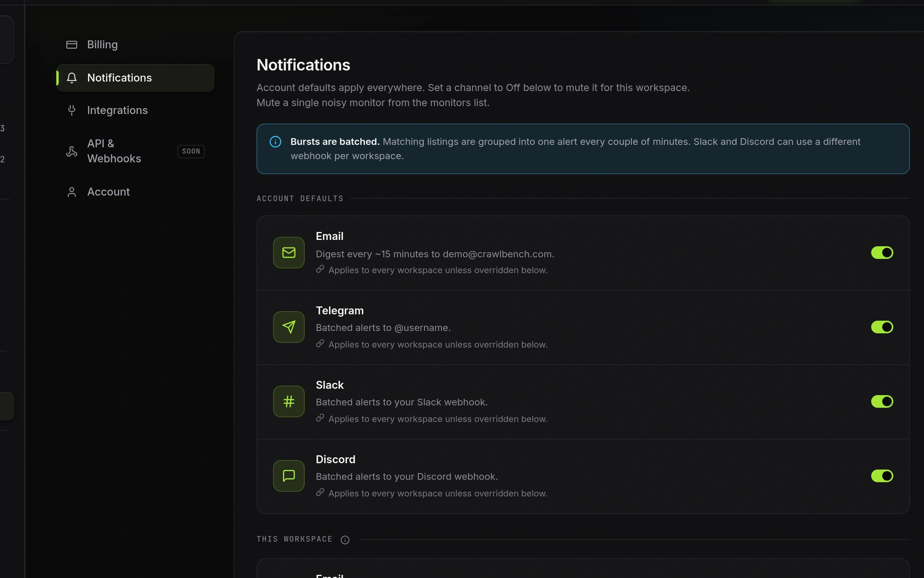The width and height of the screenshot is (924, 578).
Task: Click the Slack hash icon tile
Action: click(x=289, y=401)
